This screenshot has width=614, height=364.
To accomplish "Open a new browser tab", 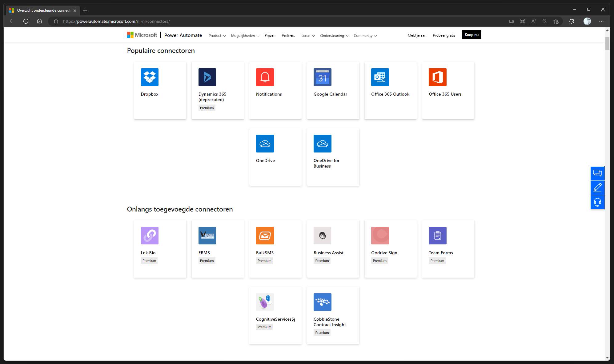I will tap(85, 10).
